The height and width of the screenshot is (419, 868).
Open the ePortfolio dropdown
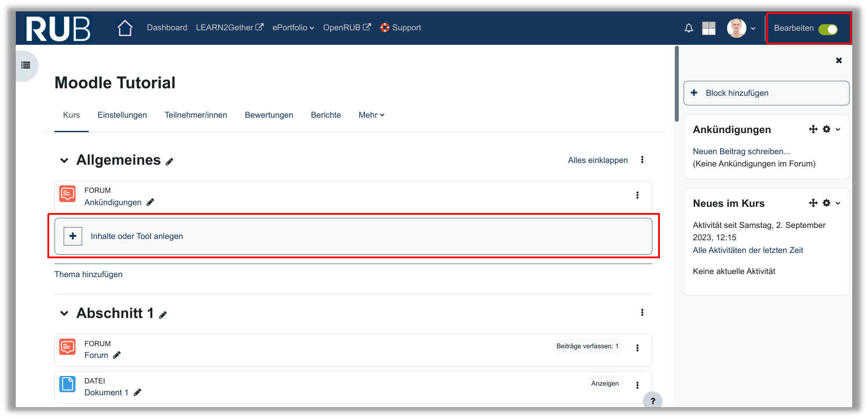tap(293, 28)
